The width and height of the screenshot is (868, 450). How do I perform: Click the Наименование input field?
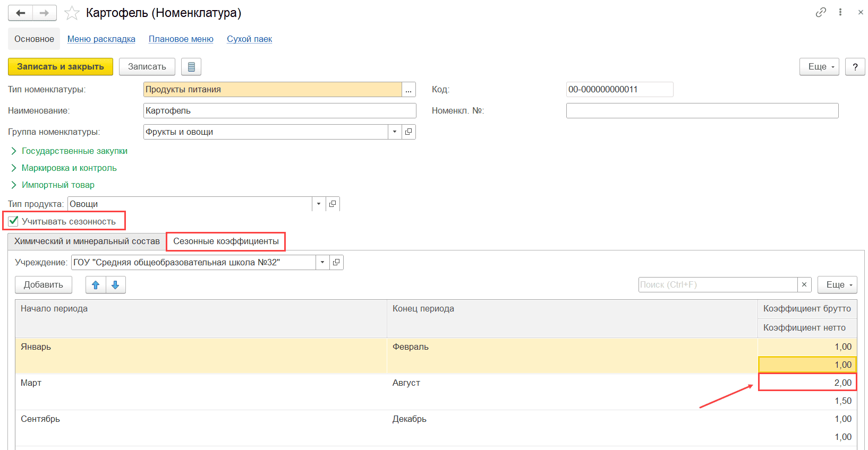279,111
